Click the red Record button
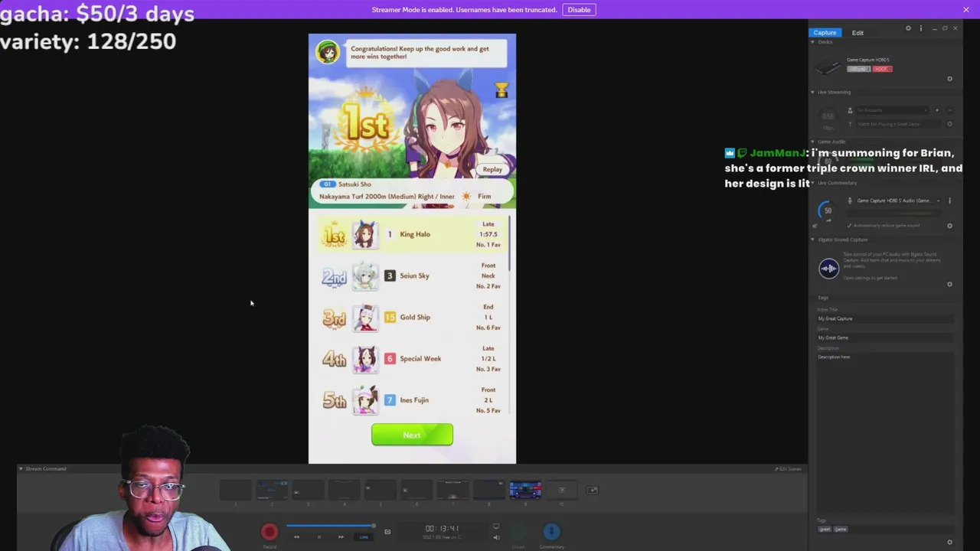 point(269,532)
